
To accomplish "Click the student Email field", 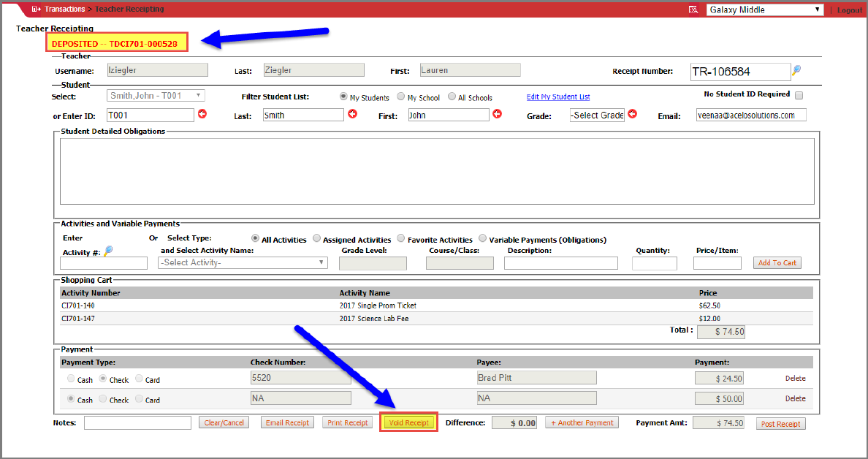I will [x=751, y=115].
